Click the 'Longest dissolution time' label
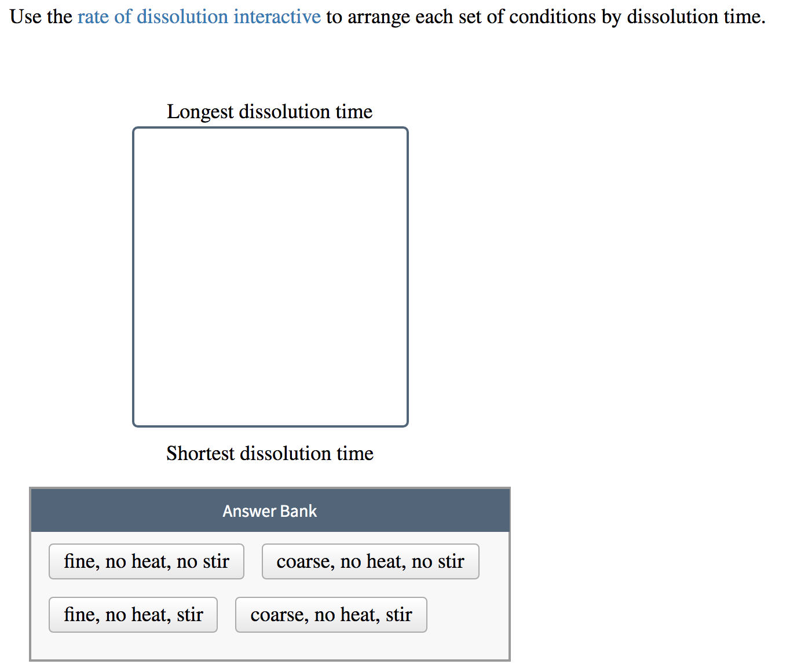The height and width of the screenshot is (664, 812). [x=270, y=111]
